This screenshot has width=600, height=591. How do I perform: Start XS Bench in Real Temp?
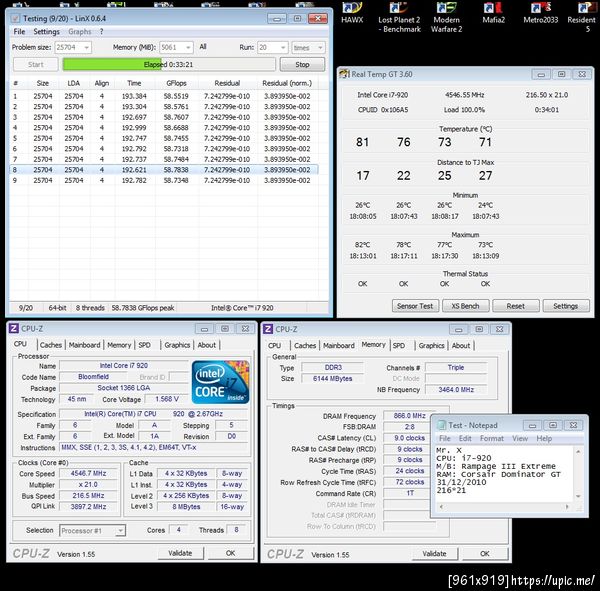click(x=465, y=306)
